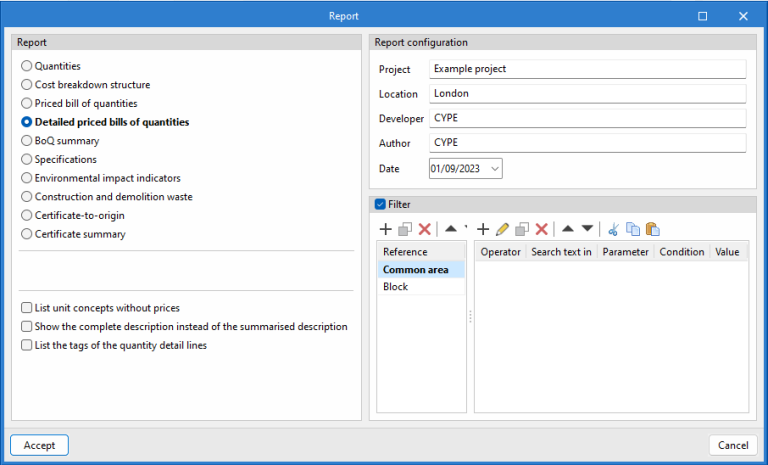Click the Operator column header
The image size is (768, 465).
pyautogui.click(x=501, y=252)
